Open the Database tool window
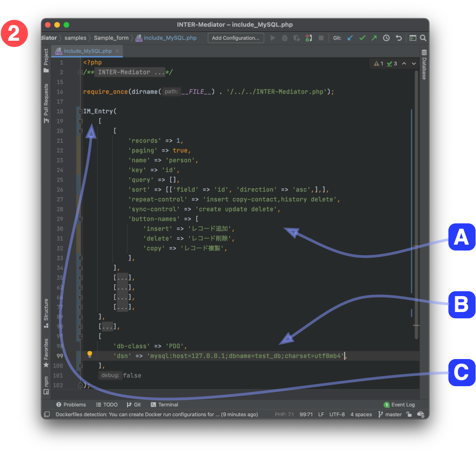476x454 pixels. pyautogui.click(x=424, y=64)
